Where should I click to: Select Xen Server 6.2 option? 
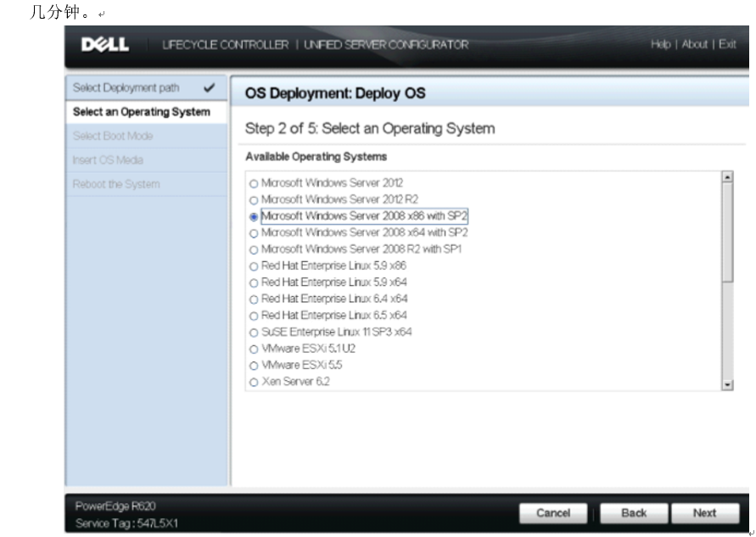click(x=254, y=383)
